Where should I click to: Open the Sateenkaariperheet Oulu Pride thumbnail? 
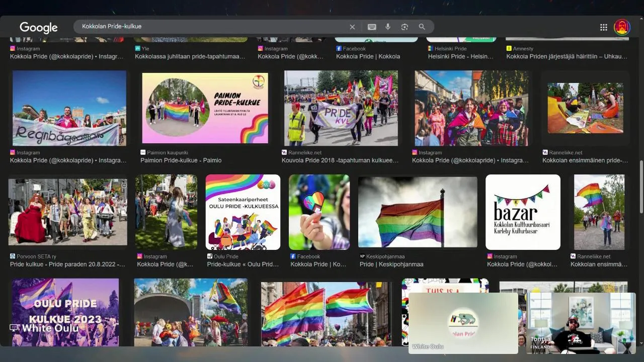pos(243,212)
